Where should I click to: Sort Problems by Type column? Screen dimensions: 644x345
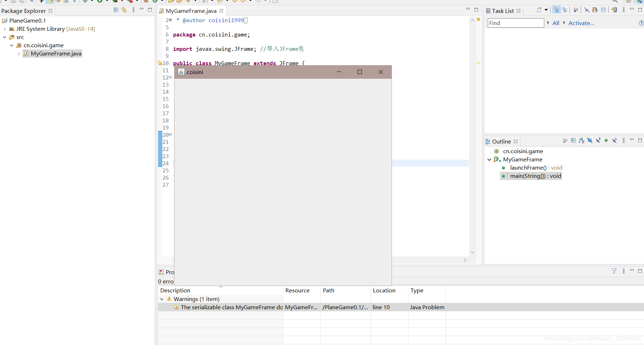[x=427, y=291]
